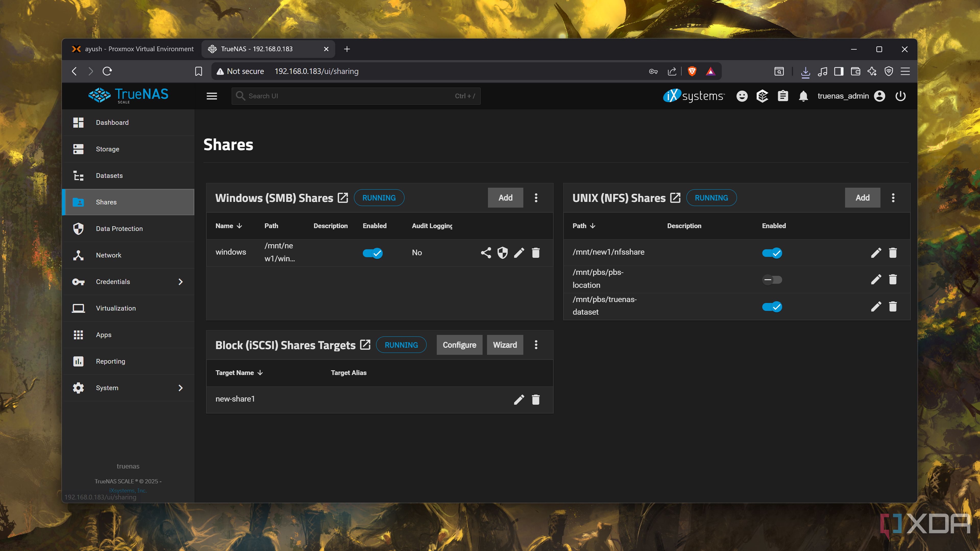Image resolution: width=980 pixels, height=551 pixels.
Task: Switch to the Proxmox Virtual Environment tab
Action: pyautogui.click(x=133, y=49)
